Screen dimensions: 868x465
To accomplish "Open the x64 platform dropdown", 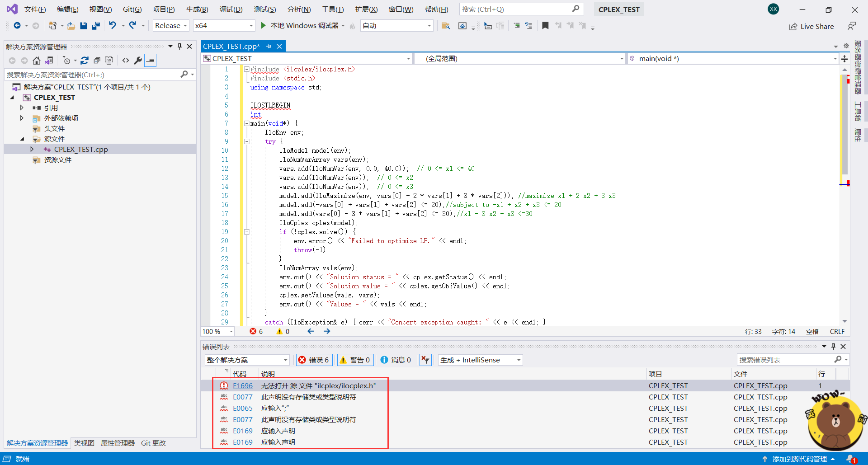I will click(x=223, y=25).
